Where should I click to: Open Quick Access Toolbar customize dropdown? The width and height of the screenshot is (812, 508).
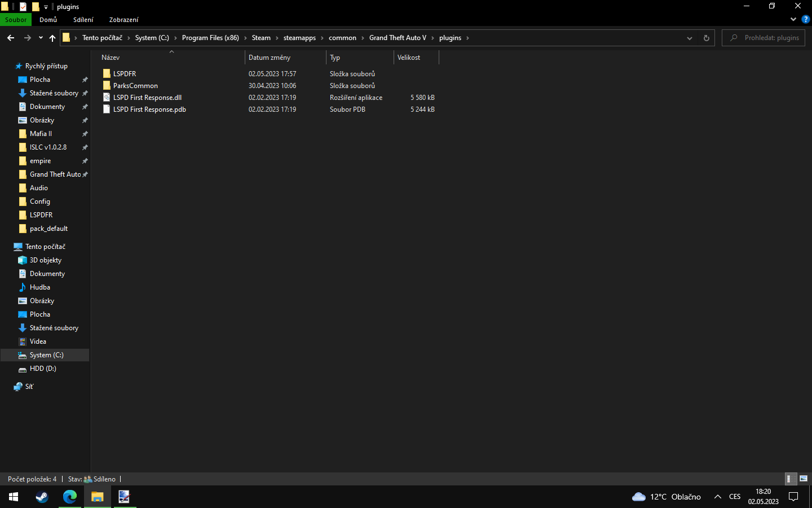(46, 7)
